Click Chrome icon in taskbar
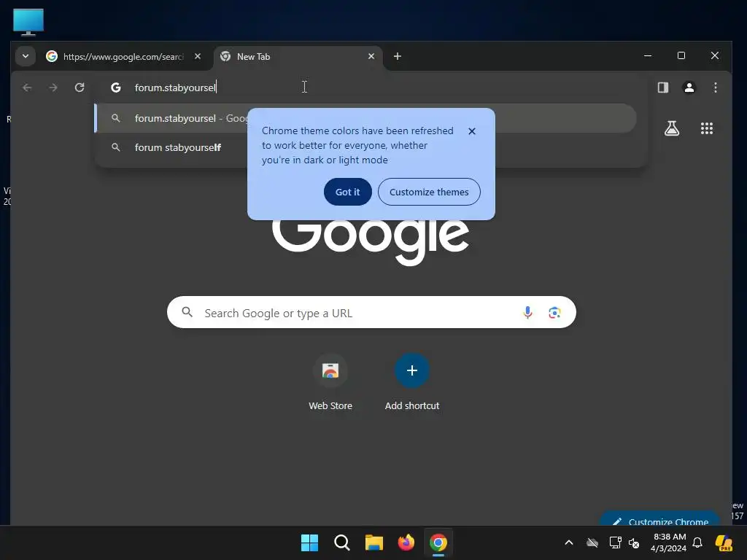747x560 pixels. point(438,542)
